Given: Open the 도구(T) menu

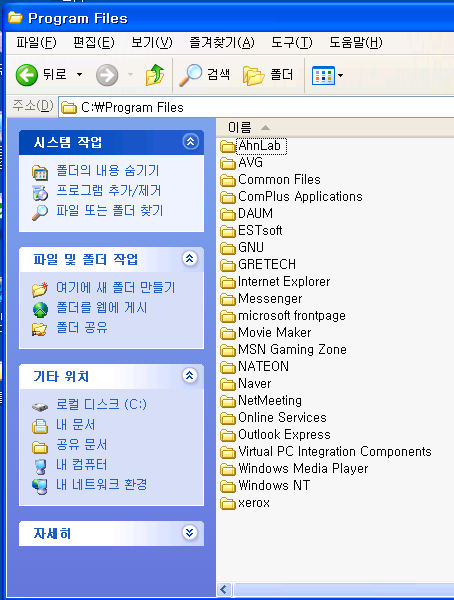Looking at the screenshot, I should pos(292,42).
